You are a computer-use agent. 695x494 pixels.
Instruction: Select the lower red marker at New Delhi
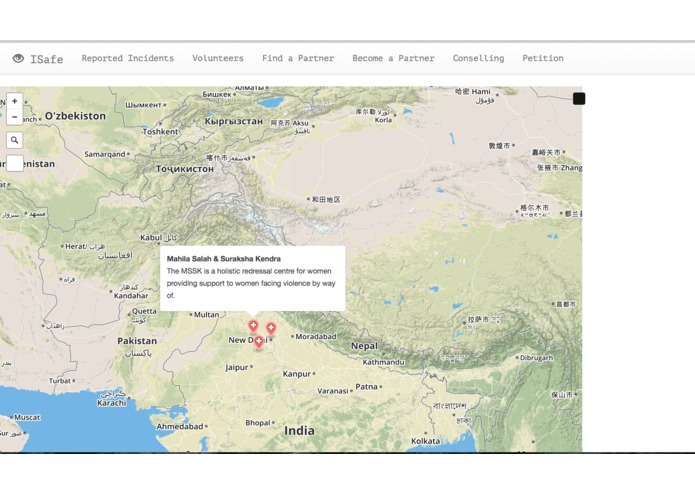258,342
